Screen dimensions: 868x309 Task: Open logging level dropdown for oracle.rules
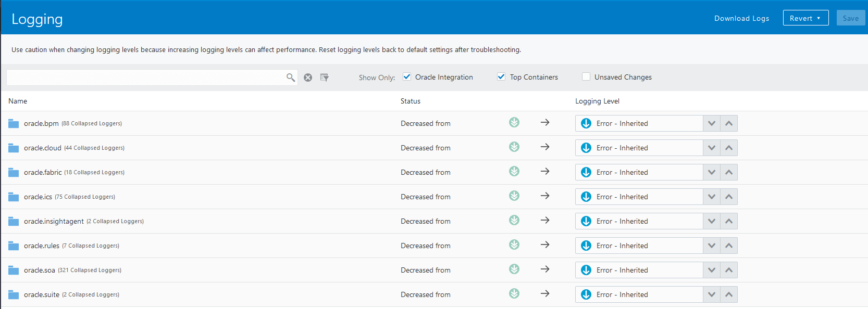coord(639,246)
